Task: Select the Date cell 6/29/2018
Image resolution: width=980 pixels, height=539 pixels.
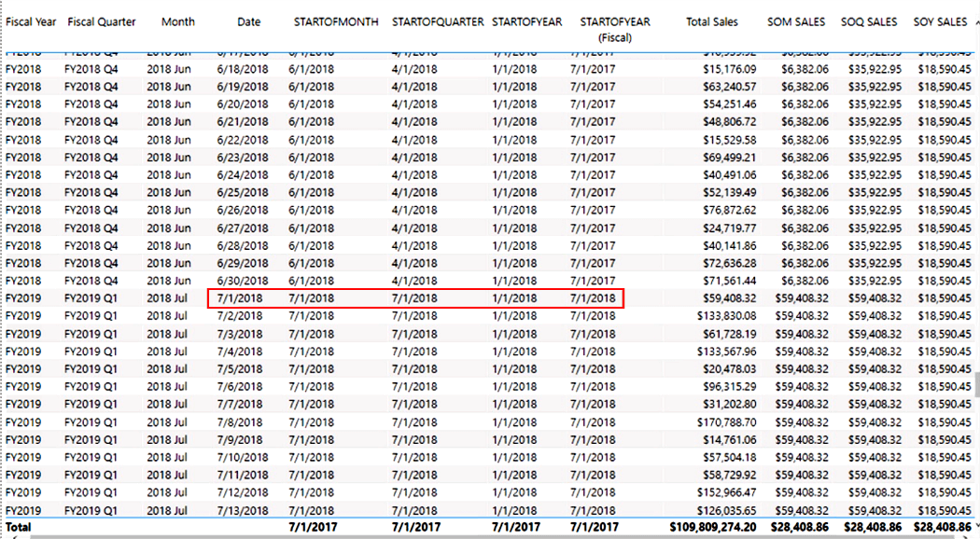Action: coord(243,262)
